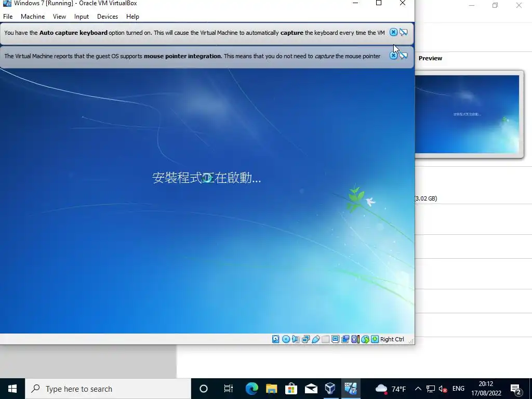Click the network adapters status icon

tap(305, 339)
